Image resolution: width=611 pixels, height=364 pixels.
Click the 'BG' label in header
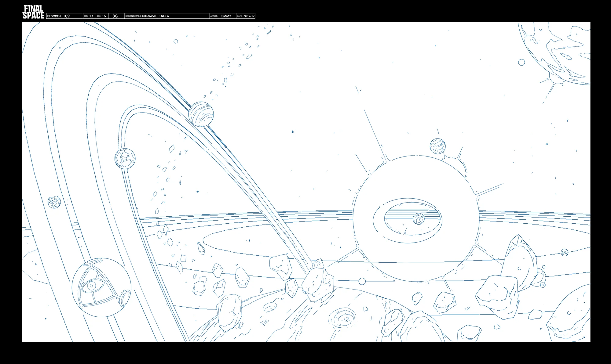pyautogui.click(x=115, y=16)
